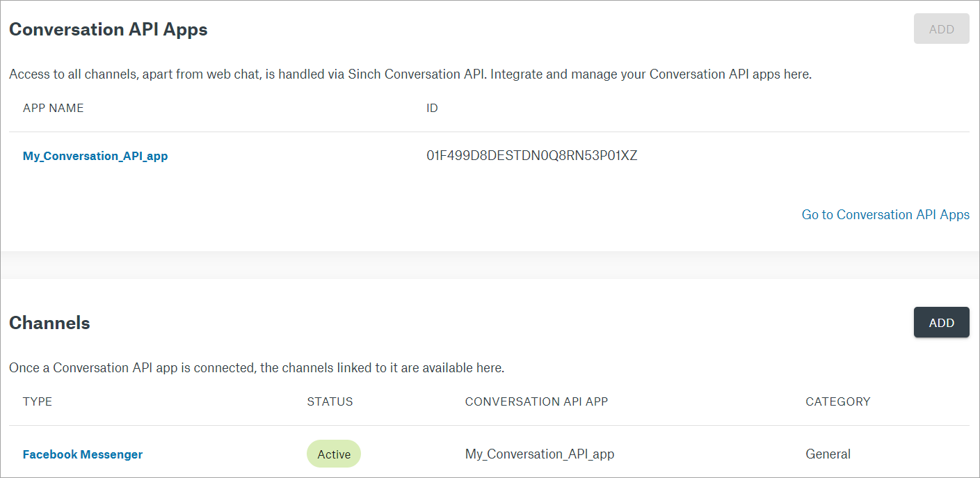Open the My_Conversation_API_app details
This screenshot has height=478, width=980.
(95, 156)
